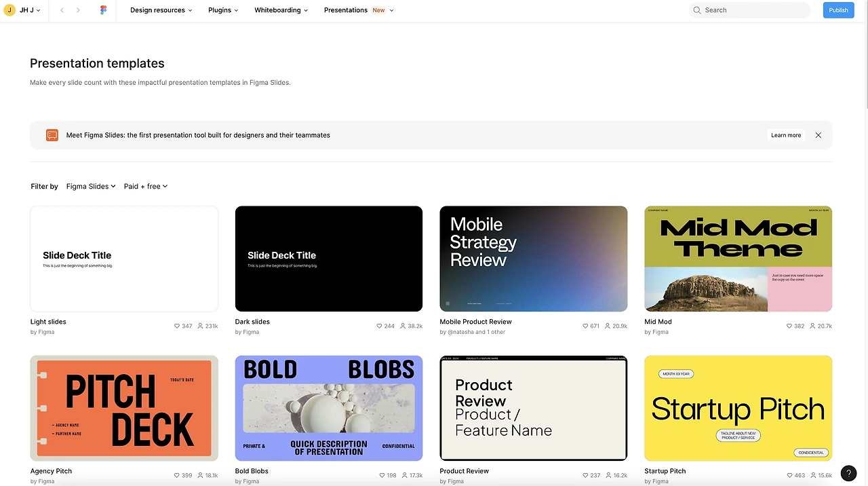This screenshot has height=486, width=868.
Task: Expand the Design resources menu
Action: 161,10
